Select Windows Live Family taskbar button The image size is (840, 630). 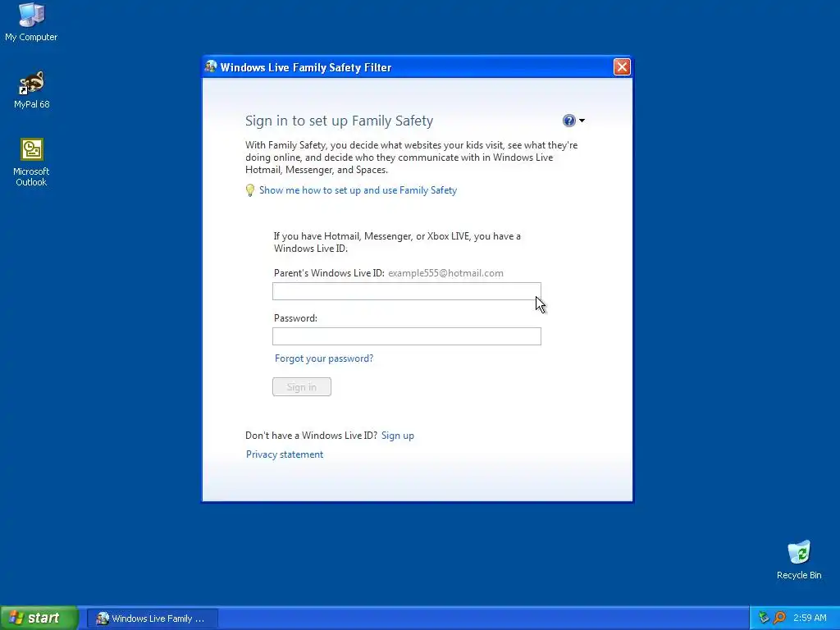coord(152,619)
